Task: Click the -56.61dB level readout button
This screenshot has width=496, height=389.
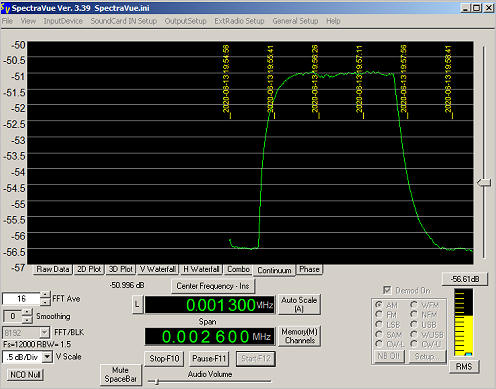Action: point(465,279)
